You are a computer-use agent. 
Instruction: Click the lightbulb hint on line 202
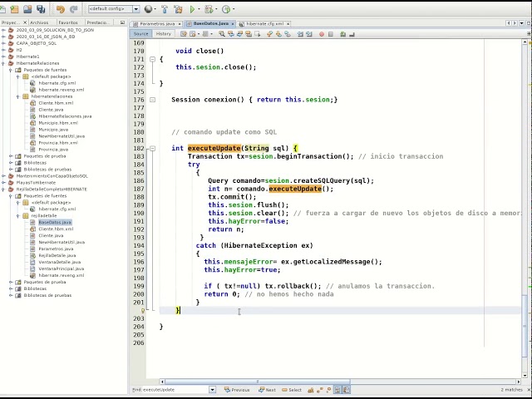[x=143, y=310]
